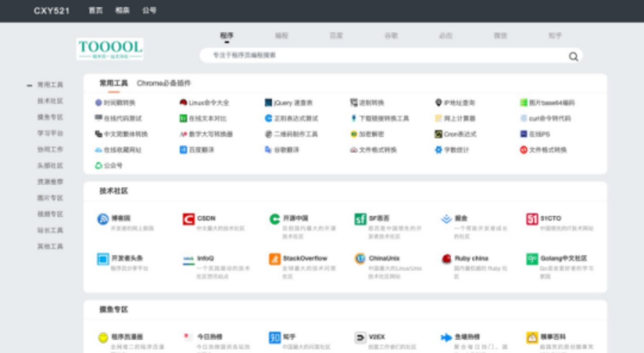Viewport: 644px width, 353px height.
Task: Open the Chrome必备插件 link
Action: (x=164, y=84)
